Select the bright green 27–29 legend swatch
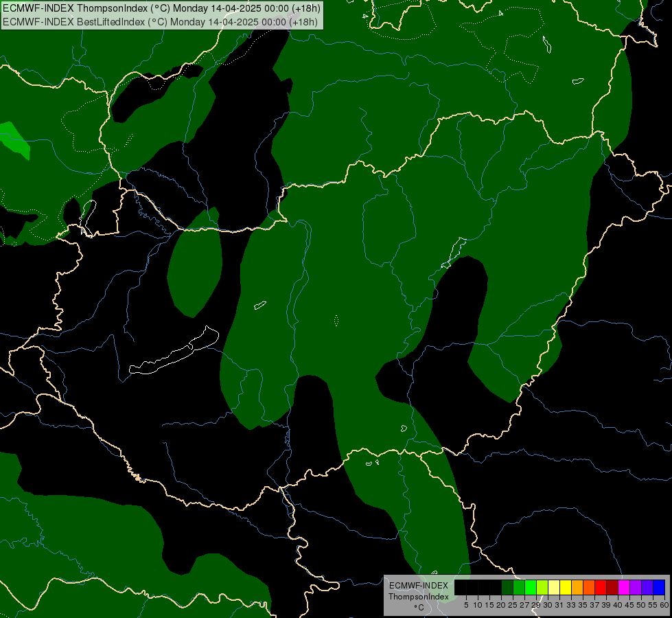 point(531,587)
